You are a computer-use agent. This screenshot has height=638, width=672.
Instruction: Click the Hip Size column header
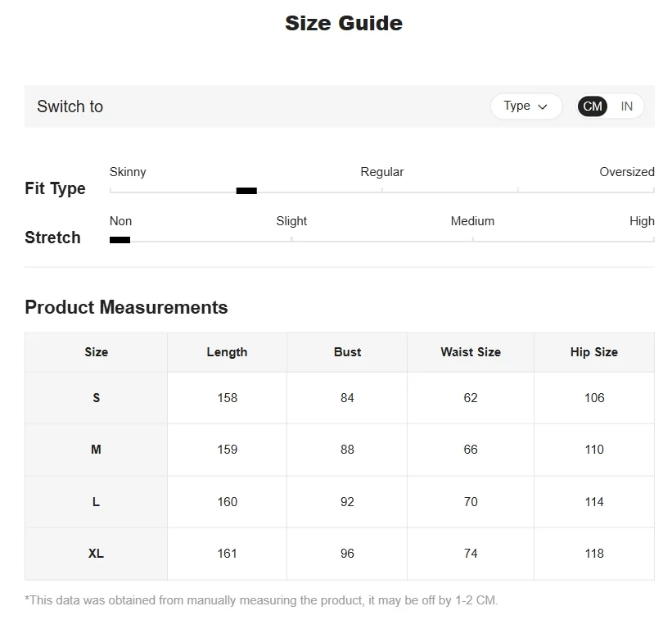[594, 352]
